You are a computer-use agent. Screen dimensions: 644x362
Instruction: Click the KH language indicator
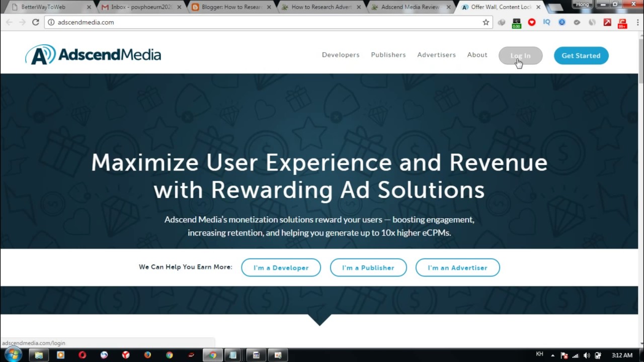point(539,354)
